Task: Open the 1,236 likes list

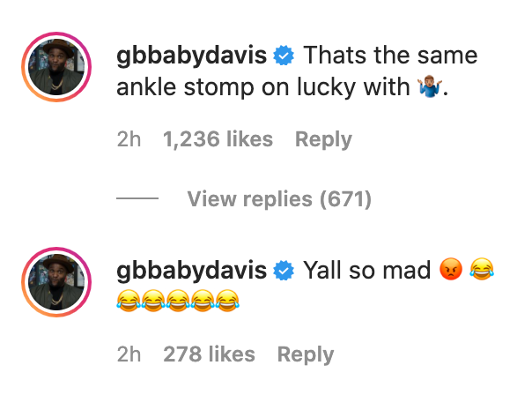Action: (218, 139)
